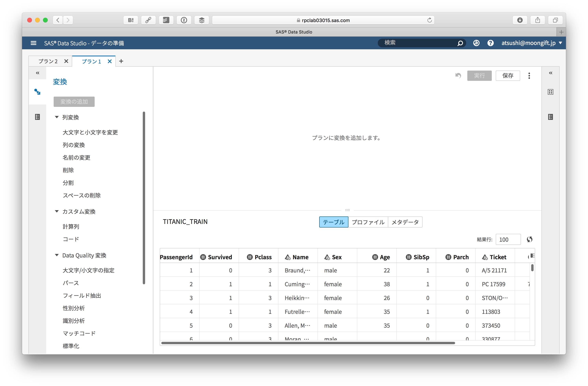Switch to the プロファイル view tab
Screen dimensions: 588x386
pyautogui.click(x=368, y=222)
